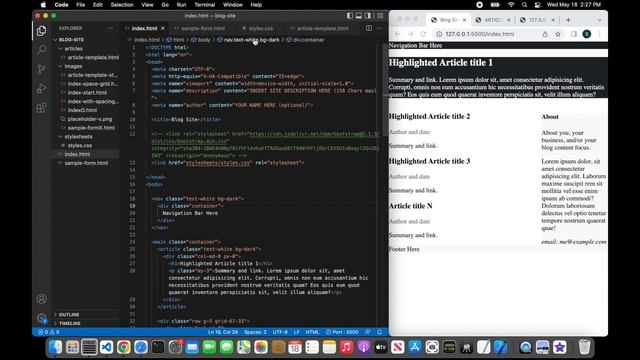Open the Search view in activity bar
Viewport: 640px width, 360px height.
(41, 50)
